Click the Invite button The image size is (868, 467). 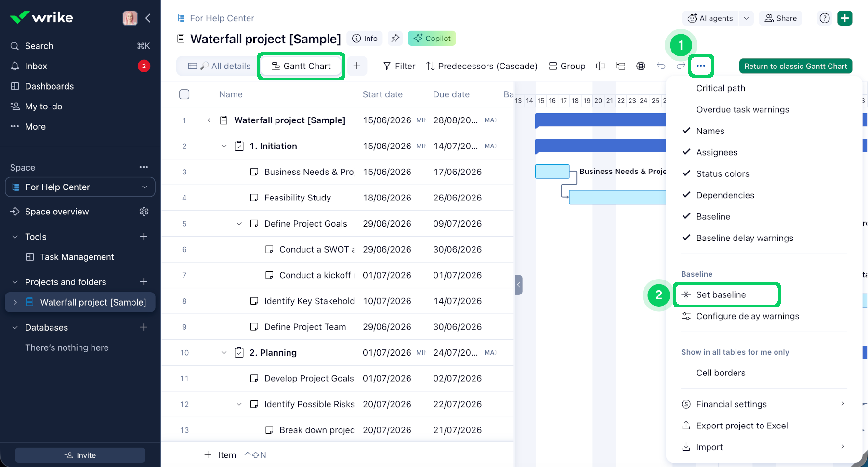tap(80, 455)
